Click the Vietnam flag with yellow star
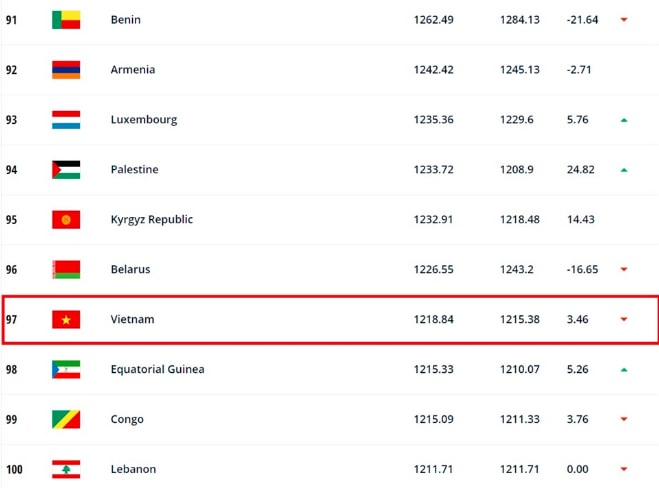This screenshot has height=488, width=659. coord(66,319)
